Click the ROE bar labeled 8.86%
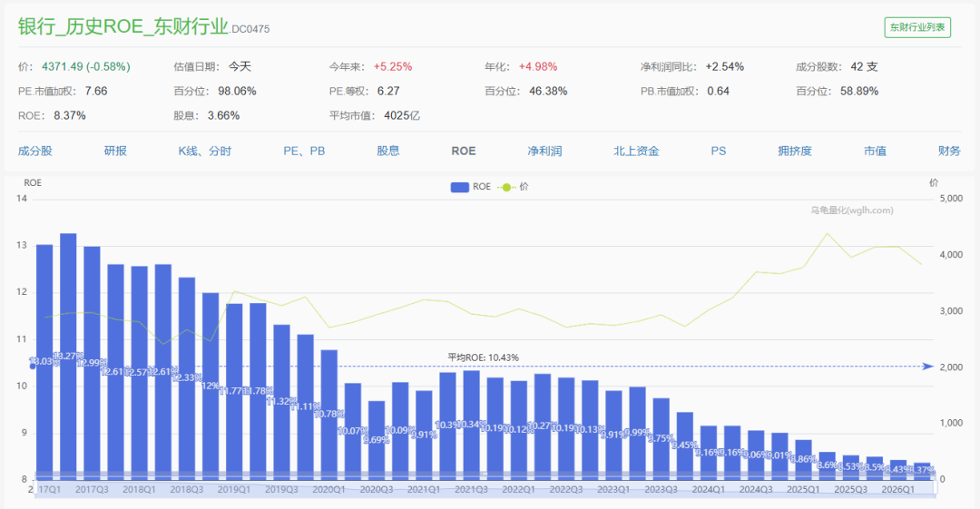This screenshot has height=509, width=980. coord(804,460)
